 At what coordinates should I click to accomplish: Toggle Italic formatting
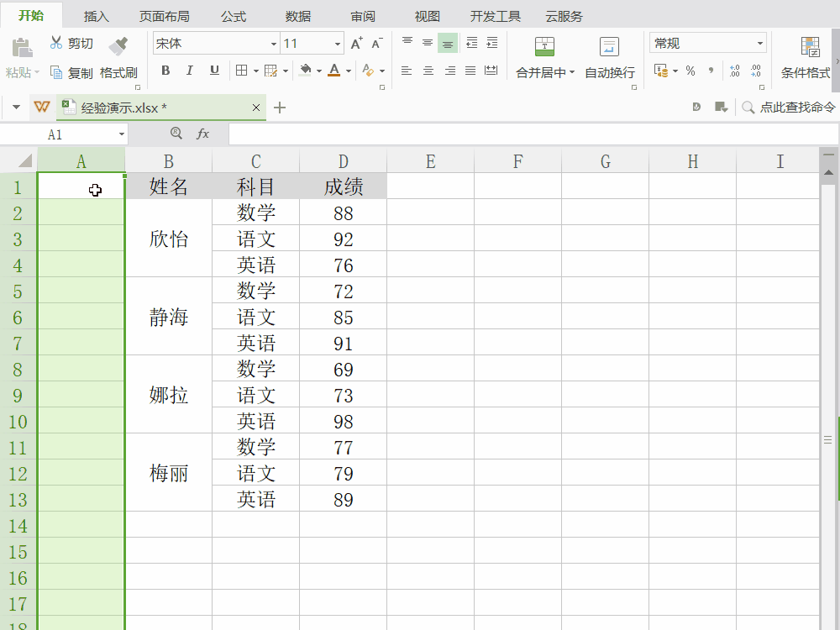pos(190,71)
